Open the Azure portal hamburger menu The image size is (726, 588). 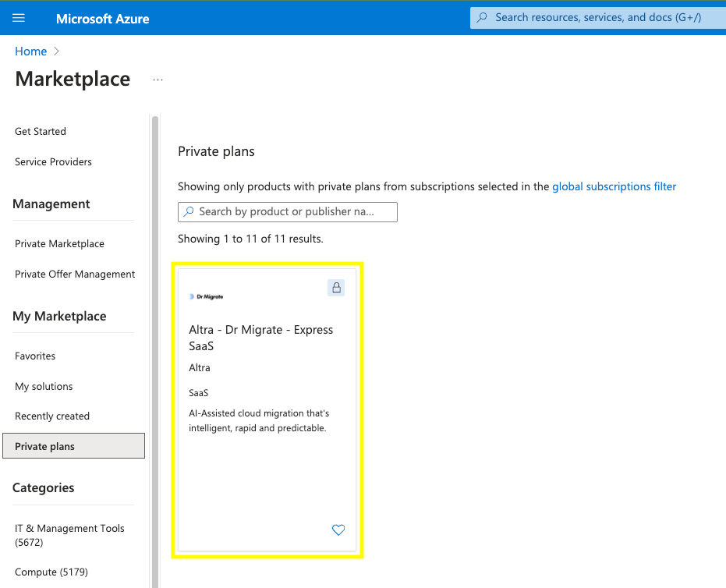click(19, 18)
